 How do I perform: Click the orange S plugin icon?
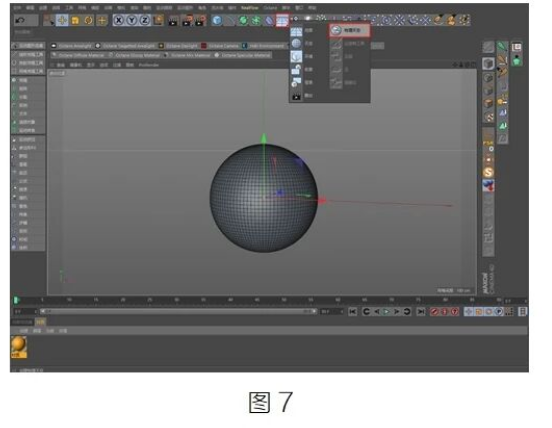(x=488, y=172)
